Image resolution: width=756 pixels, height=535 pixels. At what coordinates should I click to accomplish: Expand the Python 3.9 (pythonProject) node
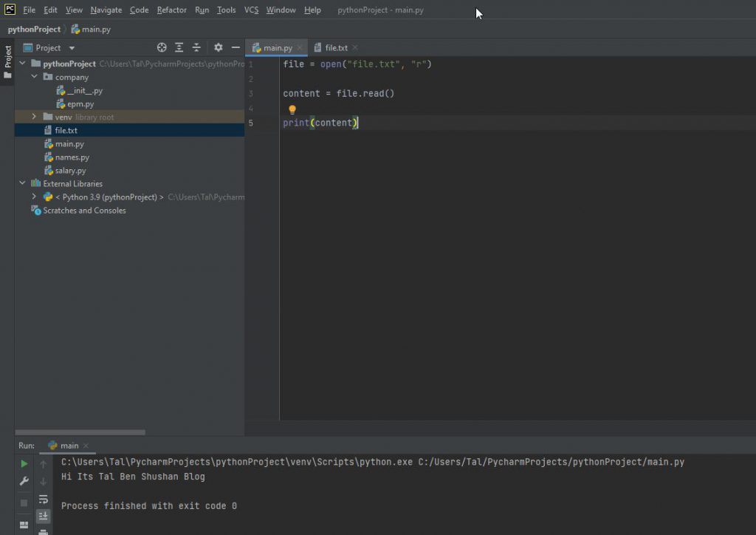tap(34, 197)
